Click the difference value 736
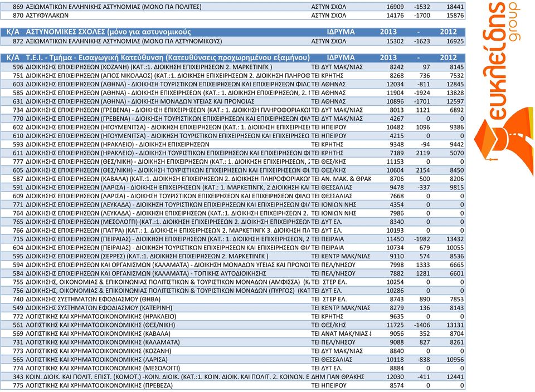 (425, 76)
